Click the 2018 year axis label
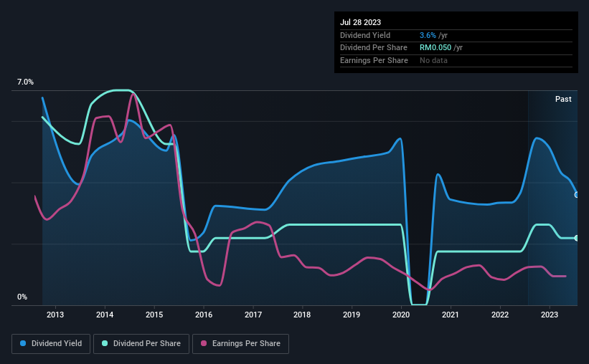The width and height of the screenshot is (589, 364). point(302,314)
